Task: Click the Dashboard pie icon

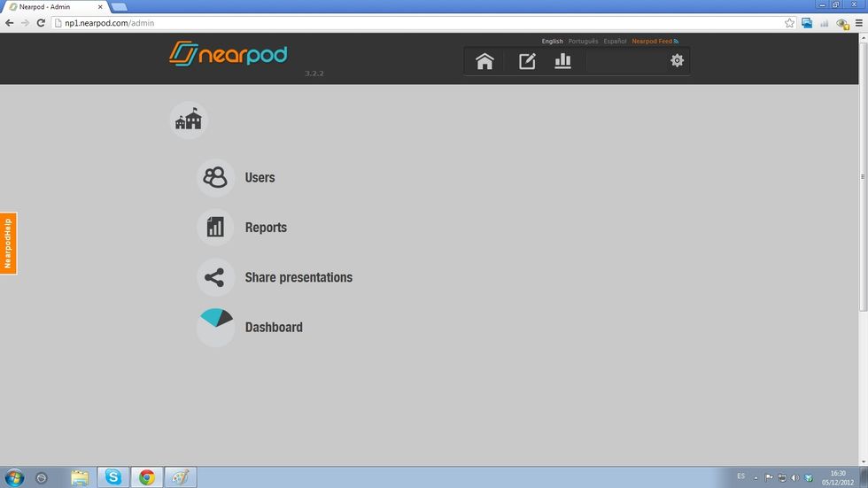Action: 215,327
